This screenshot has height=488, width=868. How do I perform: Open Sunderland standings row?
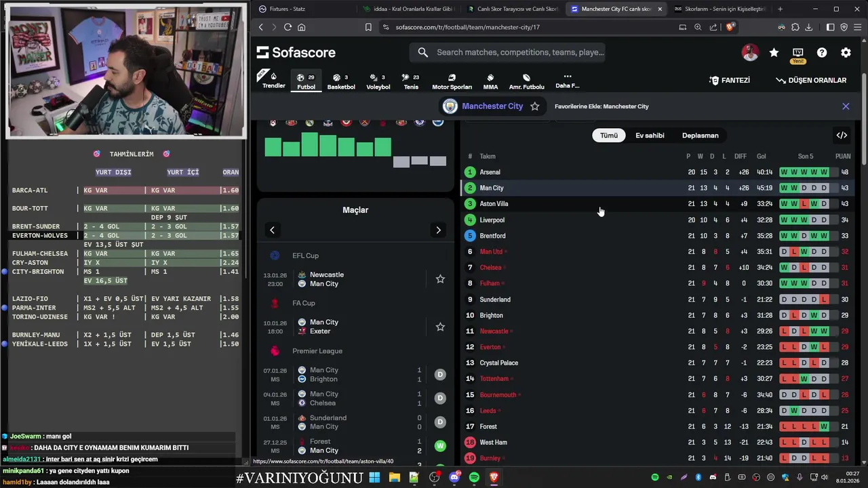(656, 300)
